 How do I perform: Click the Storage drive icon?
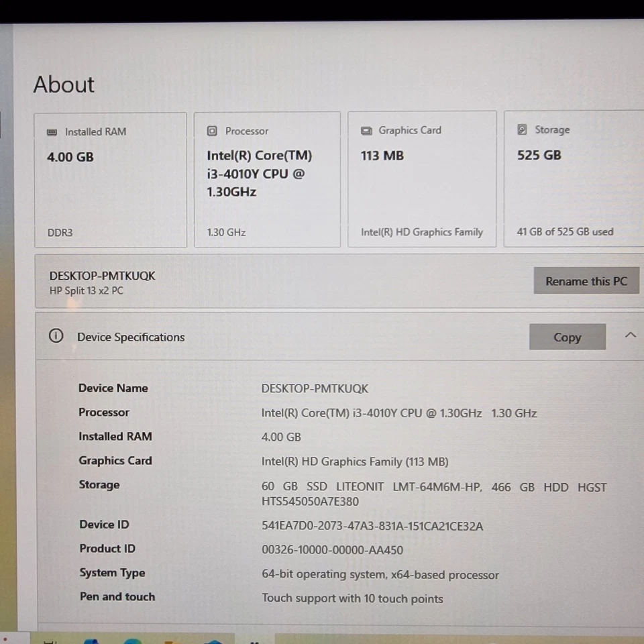tap(523, 129)
